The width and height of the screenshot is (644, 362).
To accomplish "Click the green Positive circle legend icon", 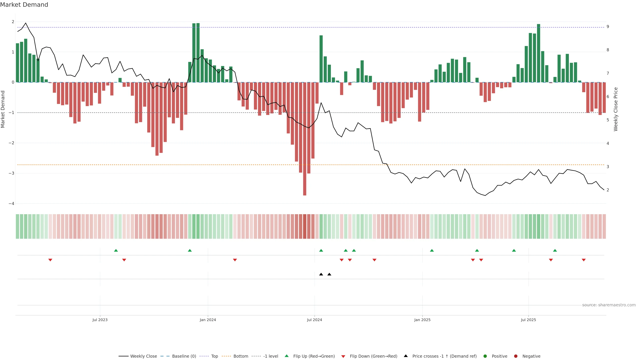I will tap(485, 356).
